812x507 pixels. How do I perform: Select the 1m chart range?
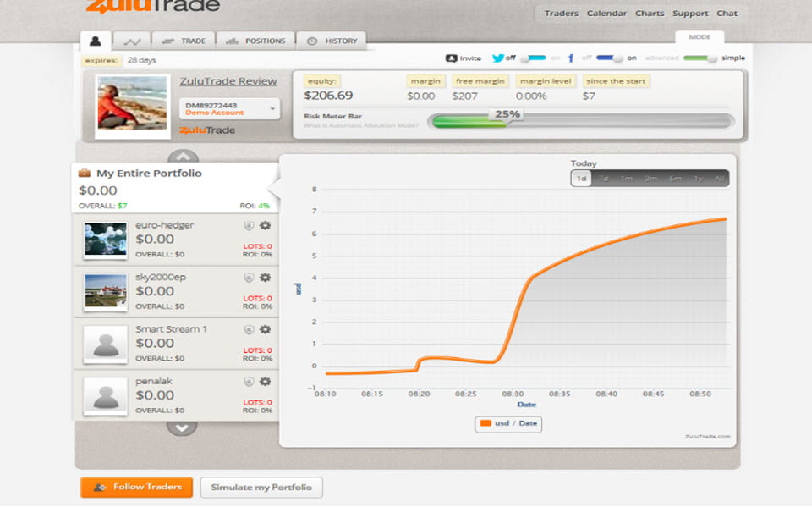click(x=627, y=179)
